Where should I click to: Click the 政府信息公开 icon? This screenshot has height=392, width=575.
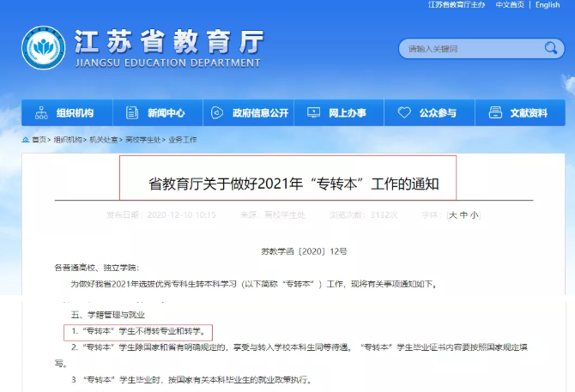217,113
